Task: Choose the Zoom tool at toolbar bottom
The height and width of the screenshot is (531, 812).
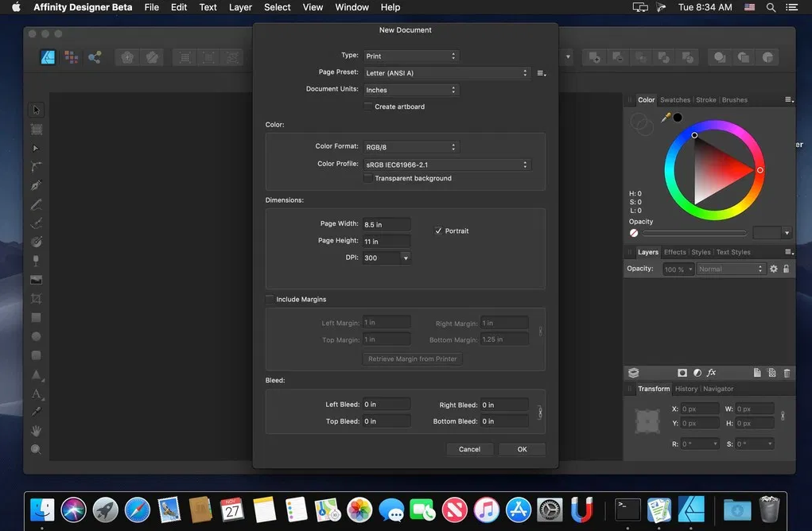Action: click(36, 449)
